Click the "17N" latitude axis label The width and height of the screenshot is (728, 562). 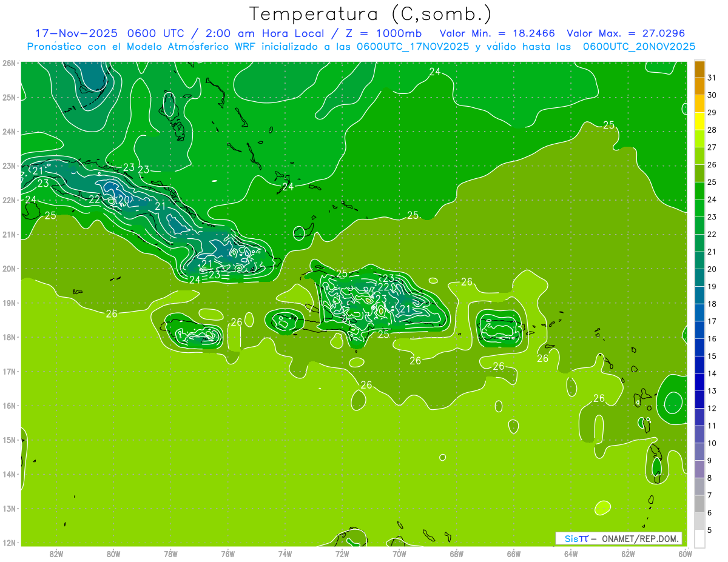(x=8, y=372)
